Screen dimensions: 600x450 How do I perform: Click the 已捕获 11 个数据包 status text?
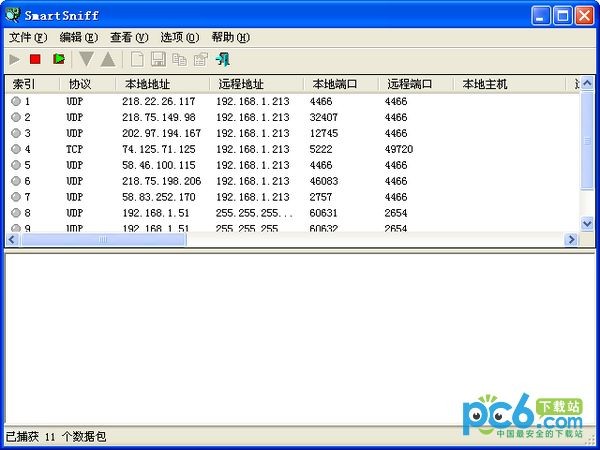pyautogui.click(x=55, y=436)
